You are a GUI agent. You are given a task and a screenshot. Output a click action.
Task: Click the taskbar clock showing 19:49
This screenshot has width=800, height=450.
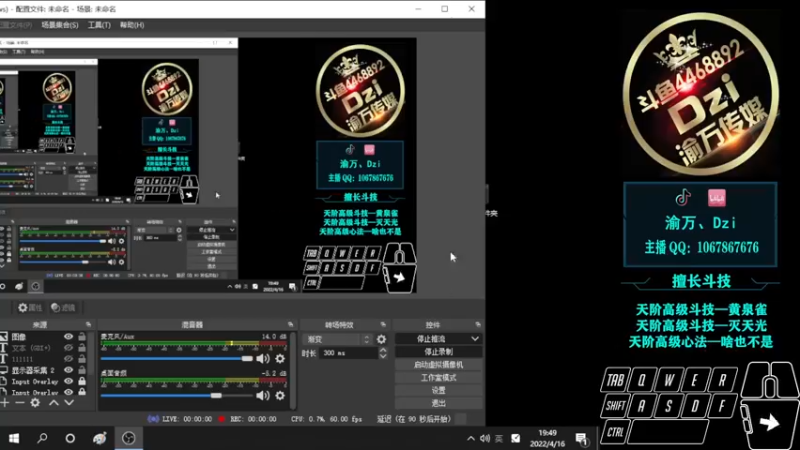click(x=547, y=438)
